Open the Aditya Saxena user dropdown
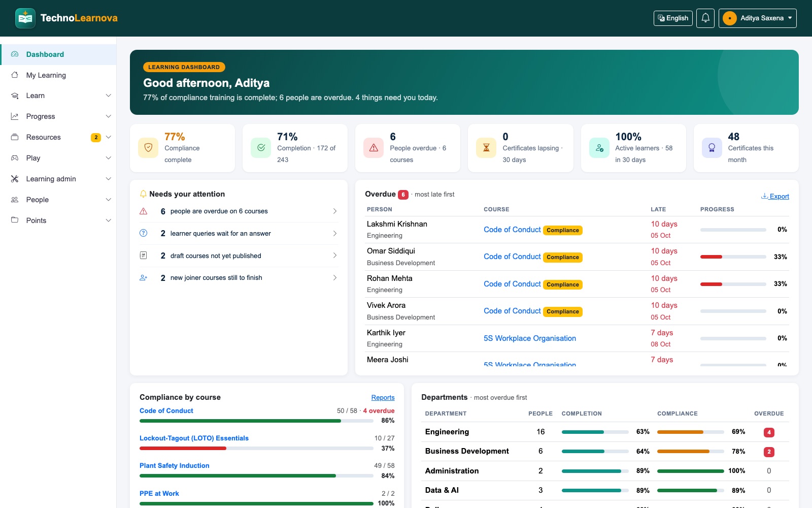The height and width of the screenshot is (508, 812). tap(757, 18)
